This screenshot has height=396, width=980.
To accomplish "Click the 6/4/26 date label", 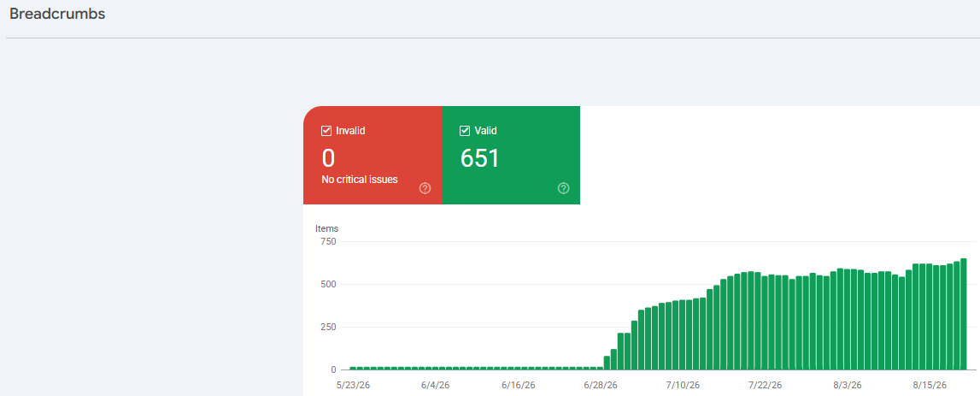I will pyautogui.click(x=434, y=384).
